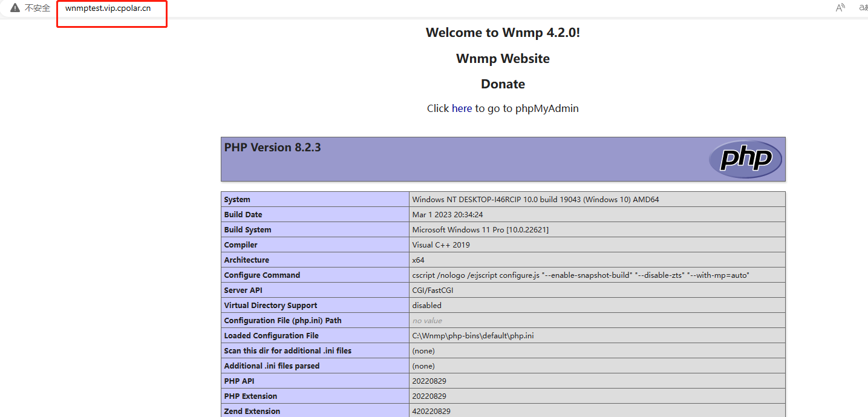Click the PHP logo image
Viewport: 868px width, 417px height.
click(x=745, y=159)
